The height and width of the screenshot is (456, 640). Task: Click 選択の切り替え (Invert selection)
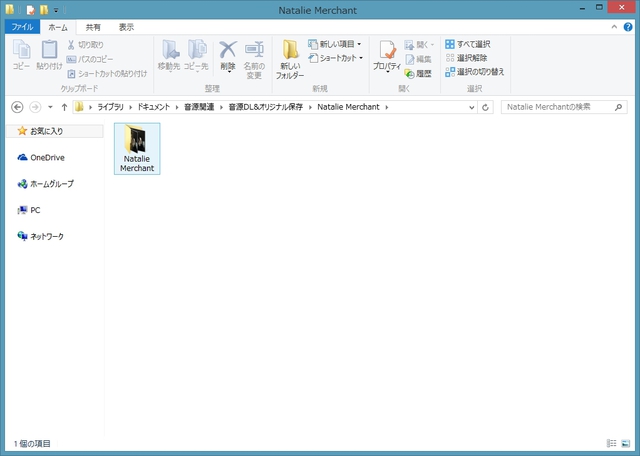[x=474, y=72]
